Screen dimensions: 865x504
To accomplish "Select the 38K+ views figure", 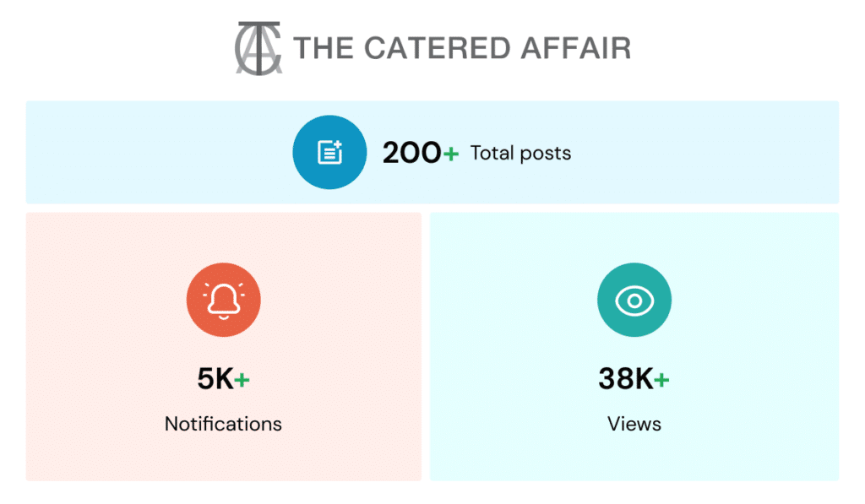I will pos(634,379).
